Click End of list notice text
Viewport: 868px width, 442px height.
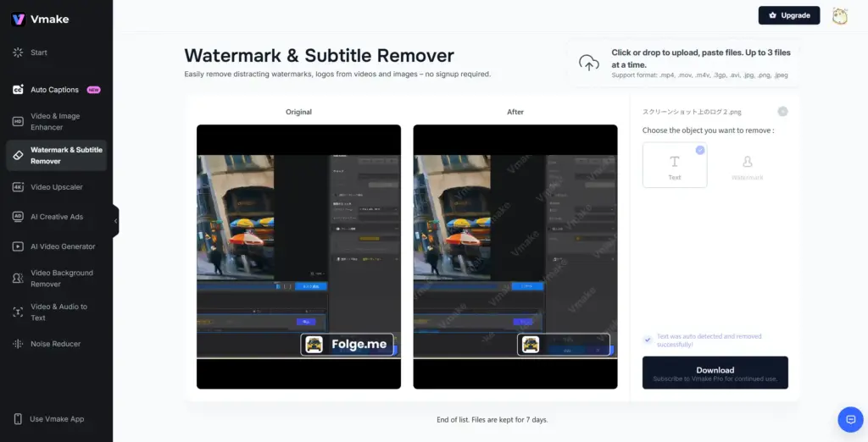click(x=492, y=420)
